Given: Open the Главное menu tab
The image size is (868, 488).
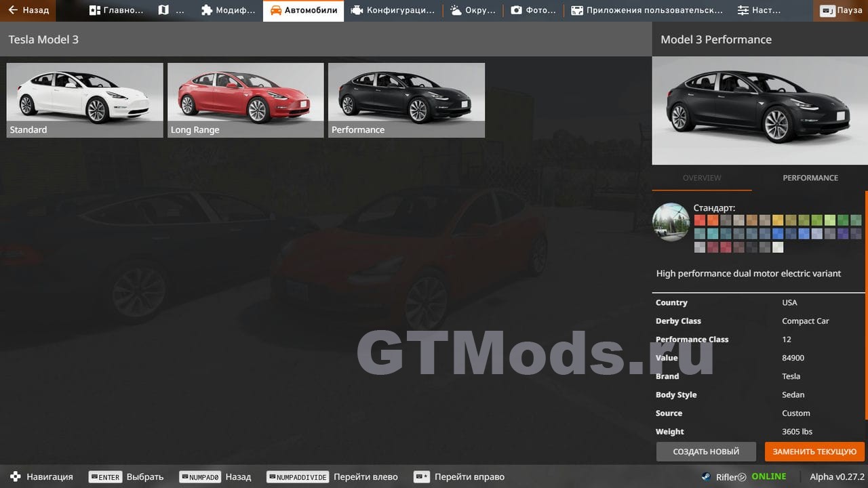Looking at the screenshot, I should [x=116, y=10].
